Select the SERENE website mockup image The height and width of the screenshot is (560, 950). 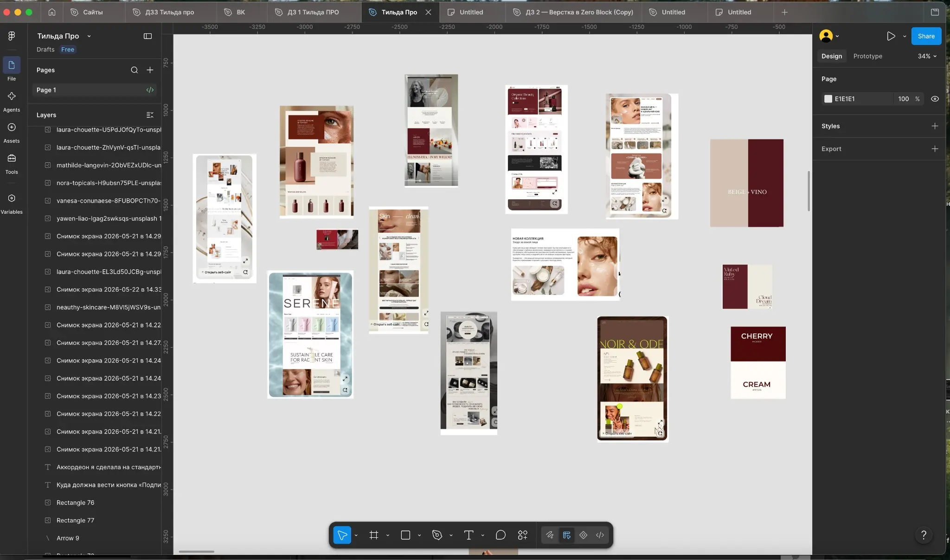[310, 334]
